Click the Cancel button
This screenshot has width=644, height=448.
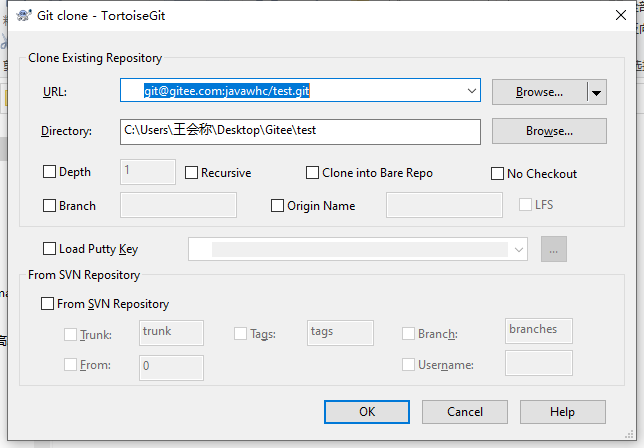(465, 412)
